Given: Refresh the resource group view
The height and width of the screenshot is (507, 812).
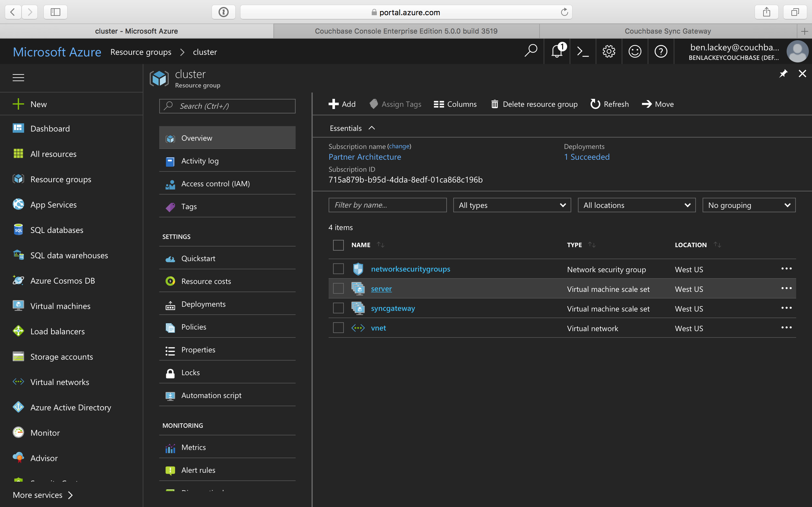Looking at the screenshot, I should point(610,104).
